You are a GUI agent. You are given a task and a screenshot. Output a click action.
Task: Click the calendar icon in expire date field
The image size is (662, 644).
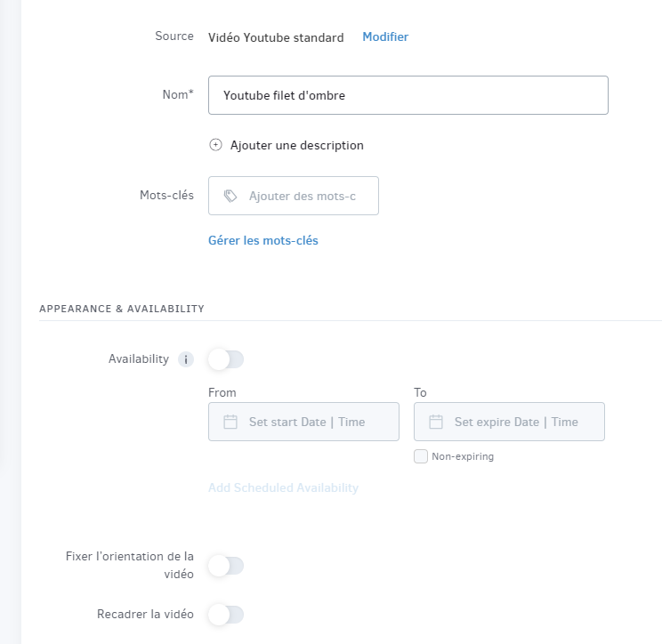coord(436,422)
